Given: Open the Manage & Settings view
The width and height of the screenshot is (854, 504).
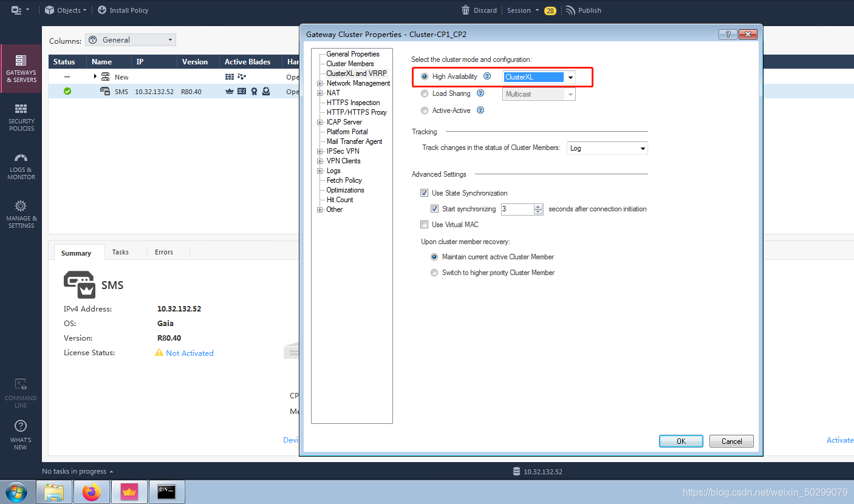Looking at the screenshot, I should click(x=21, y=214).
